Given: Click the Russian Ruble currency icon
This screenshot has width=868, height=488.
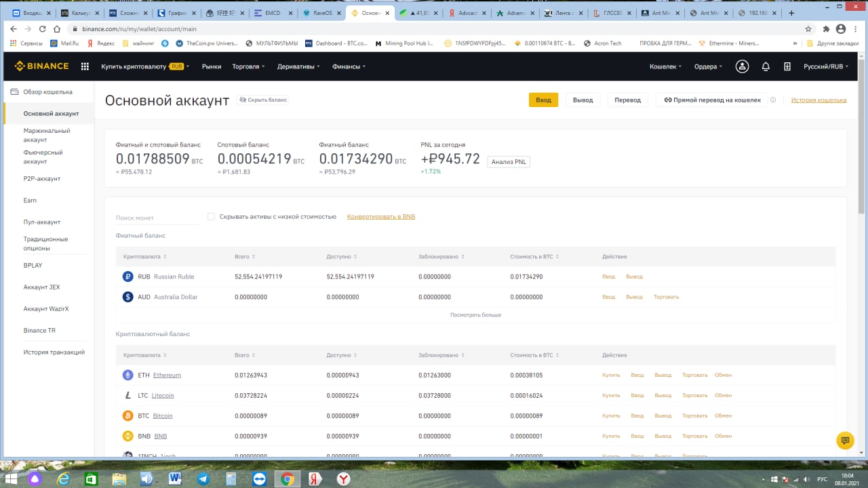Looking at the screenshot, I should pyautogui.click(x=127, y=277).
